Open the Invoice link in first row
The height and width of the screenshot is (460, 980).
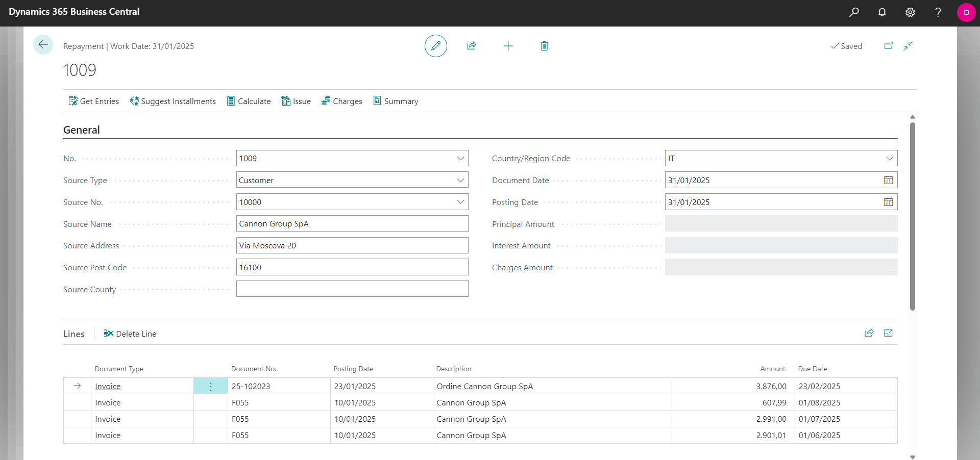click(108, 387)
